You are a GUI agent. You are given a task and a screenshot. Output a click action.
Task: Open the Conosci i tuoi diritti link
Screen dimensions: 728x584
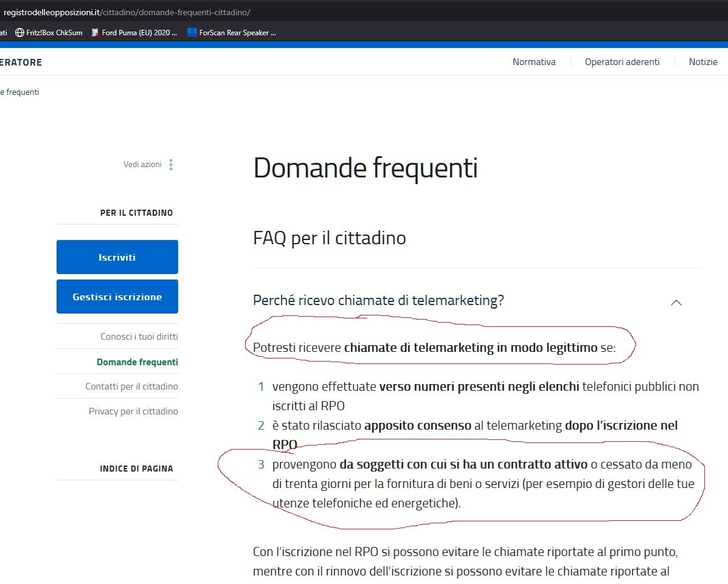[139, 337]
